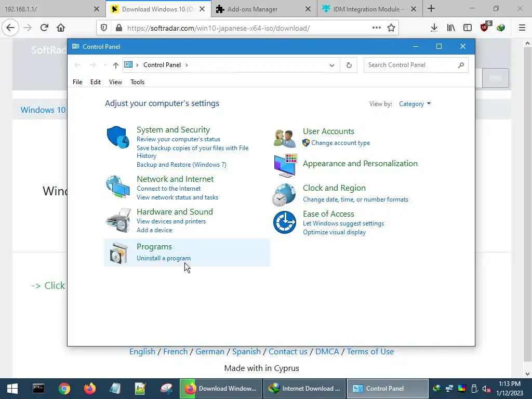This screenshot has width=532, height=399.
Task: Open Backup and Restore (Windows 7)
Action: tap(181, 165)
